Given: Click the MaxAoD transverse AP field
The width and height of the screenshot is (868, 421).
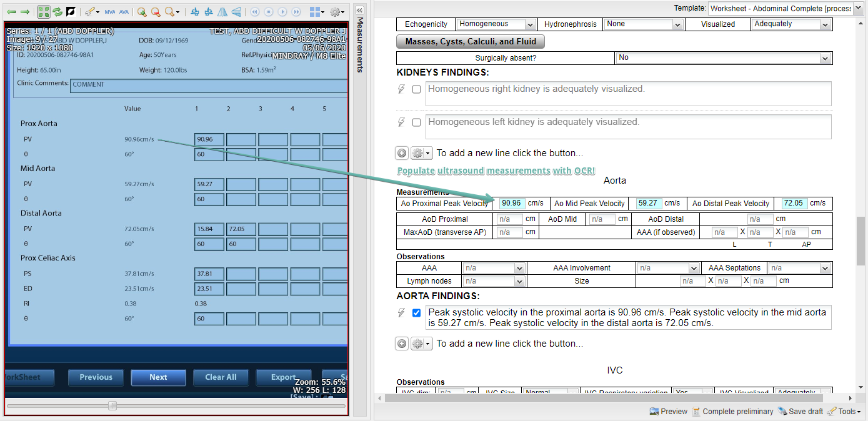Looking at the screenshot, I should 509,232.
